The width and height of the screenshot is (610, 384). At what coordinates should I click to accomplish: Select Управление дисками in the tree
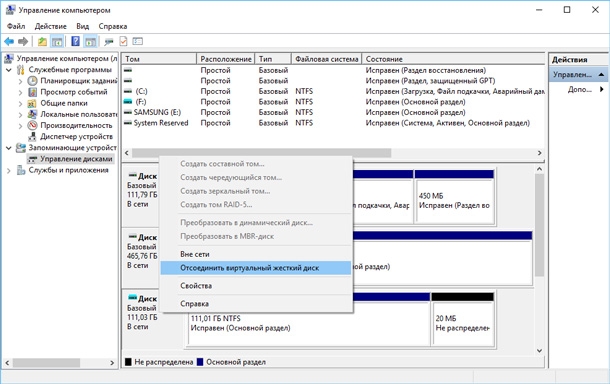click(76, 159)
